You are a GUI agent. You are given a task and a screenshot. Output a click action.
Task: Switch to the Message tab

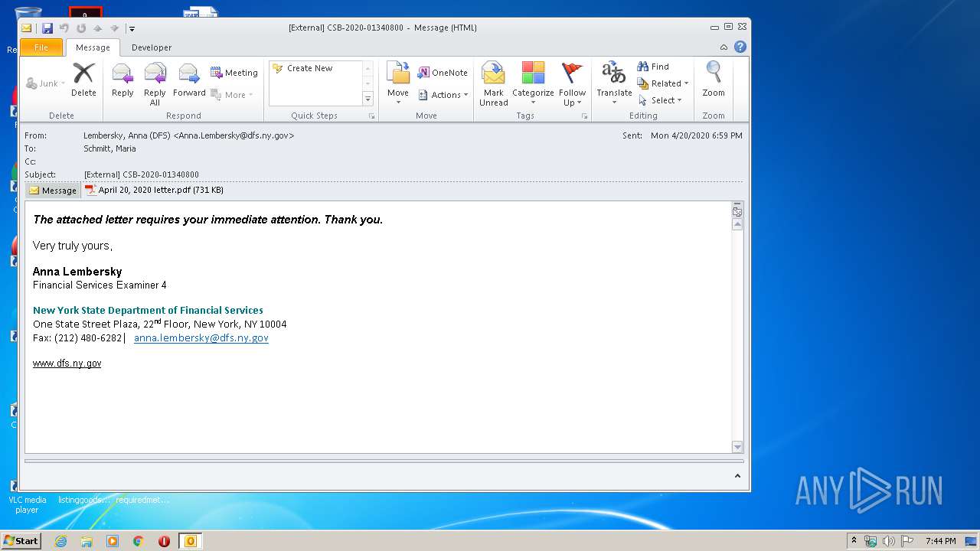[x=93, y=47]
